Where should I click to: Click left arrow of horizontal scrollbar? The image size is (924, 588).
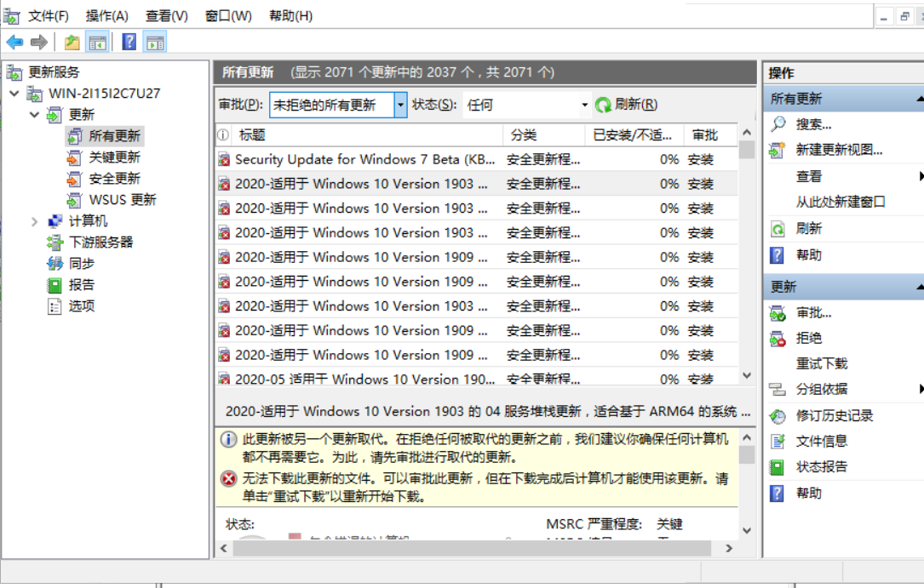[x=224, y=549]
